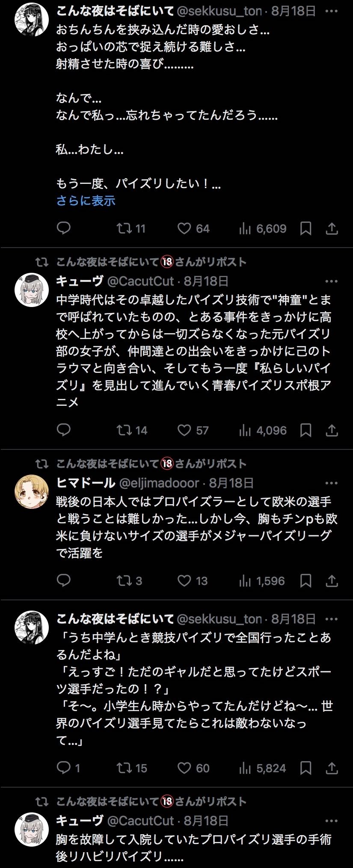The image size is (353, 868).
Task: Share the tweet with 4,096 views
Action: coord(332,430)
